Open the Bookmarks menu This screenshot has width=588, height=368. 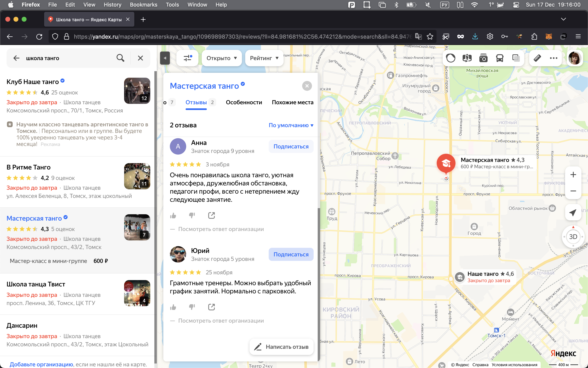pos(144,5)
